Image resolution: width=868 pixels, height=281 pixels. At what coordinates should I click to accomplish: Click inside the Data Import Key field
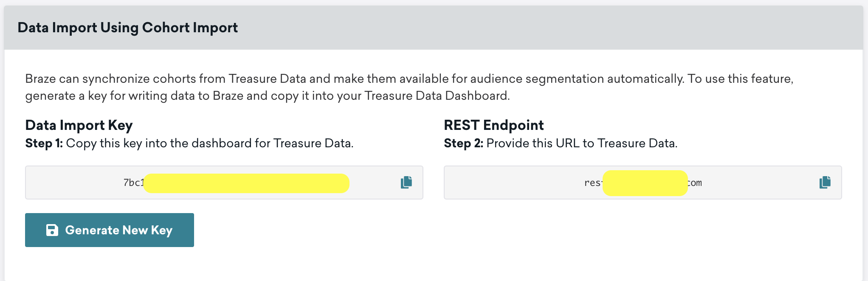click(x=76, y=183)
